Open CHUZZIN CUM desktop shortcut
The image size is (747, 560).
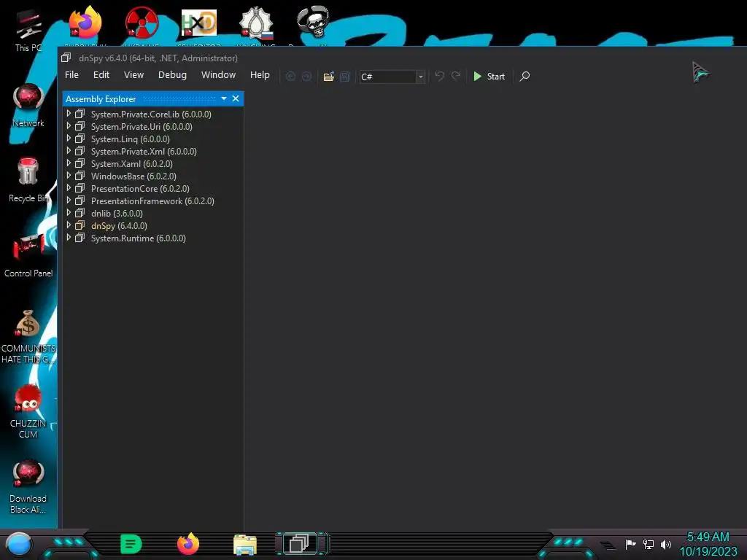point(28,411)
